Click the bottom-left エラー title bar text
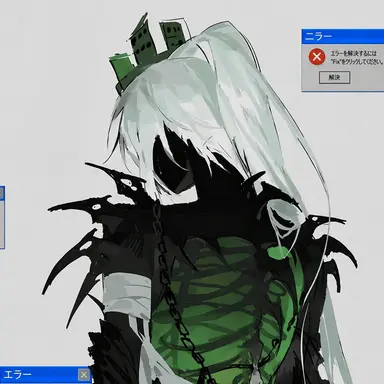384x384 pixels. (17, 375)
